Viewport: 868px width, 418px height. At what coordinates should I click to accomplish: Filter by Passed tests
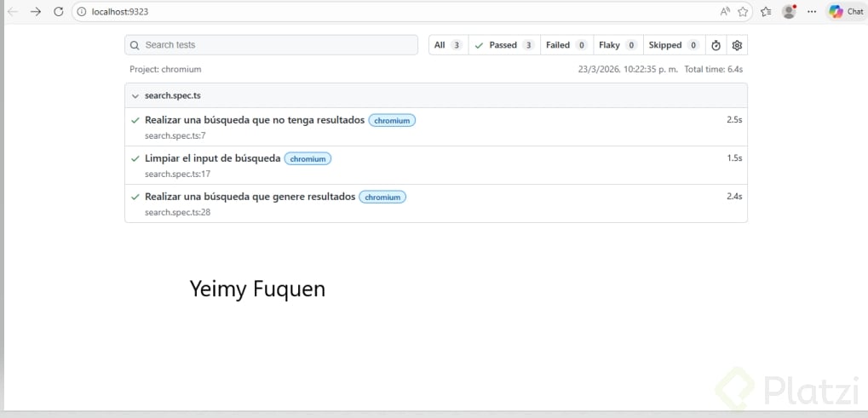tap(504, 45)
